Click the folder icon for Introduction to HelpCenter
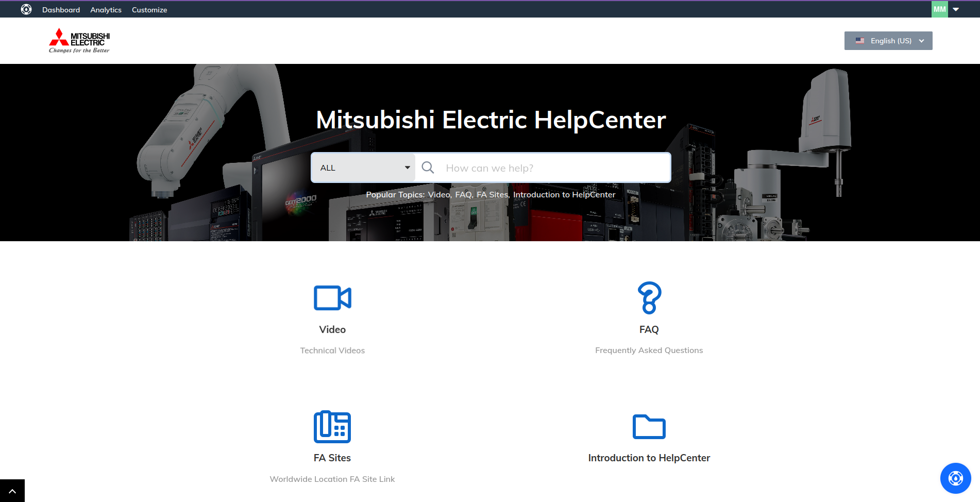This screenshot has height=502, width=980. pos(649,427)
